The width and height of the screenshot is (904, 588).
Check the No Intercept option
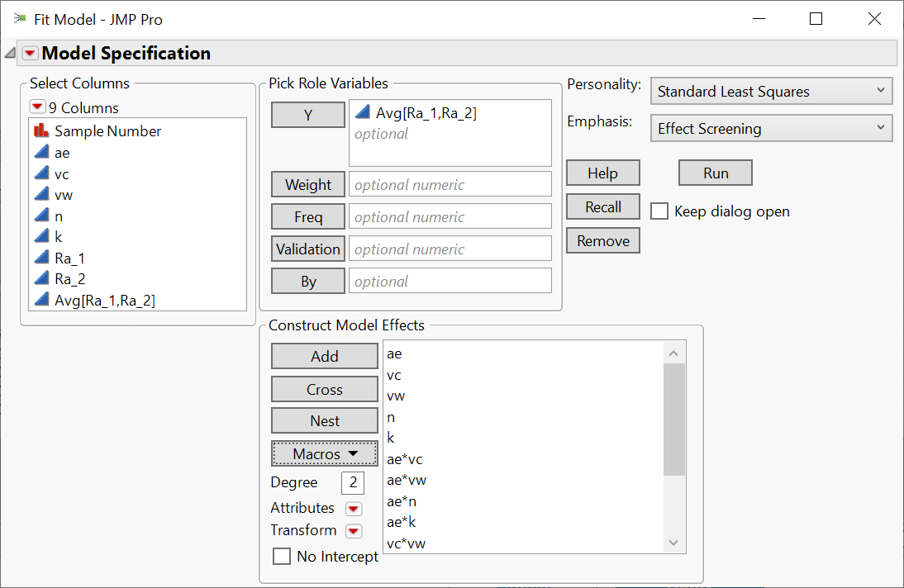282,557
